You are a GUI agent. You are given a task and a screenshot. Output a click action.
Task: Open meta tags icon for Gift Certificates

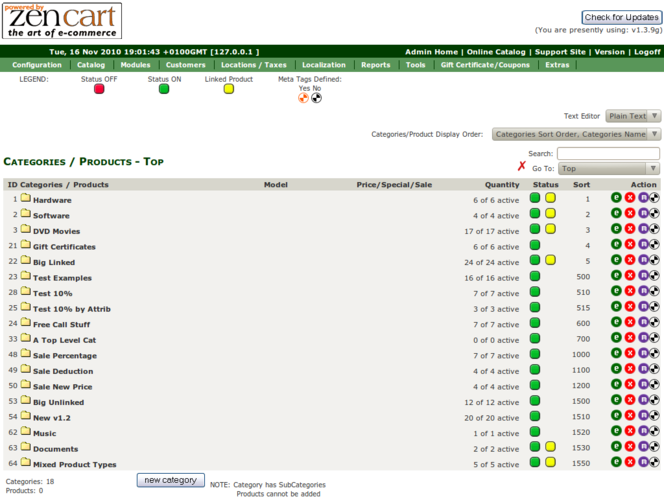(654, 246)
